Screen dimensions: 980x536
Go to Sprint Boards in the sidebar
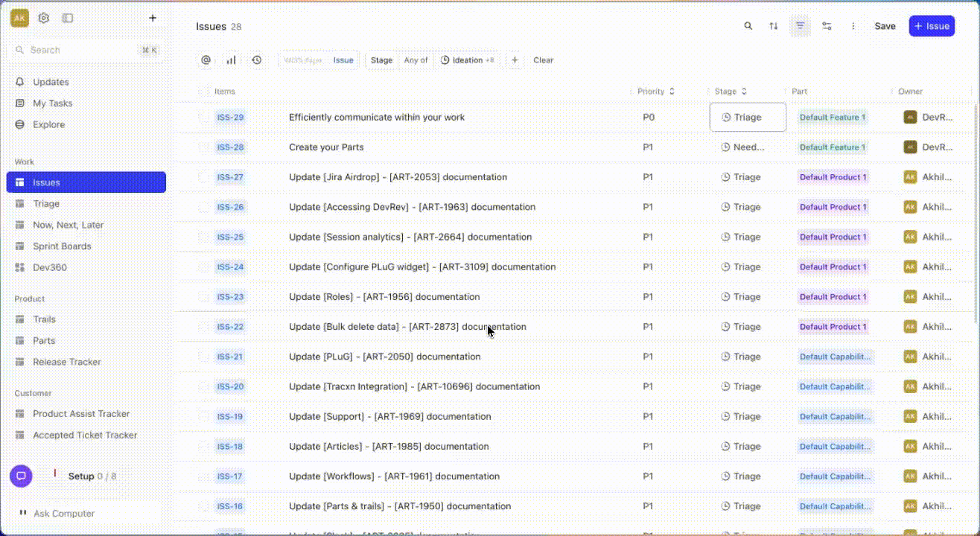(x=62, y=246)
